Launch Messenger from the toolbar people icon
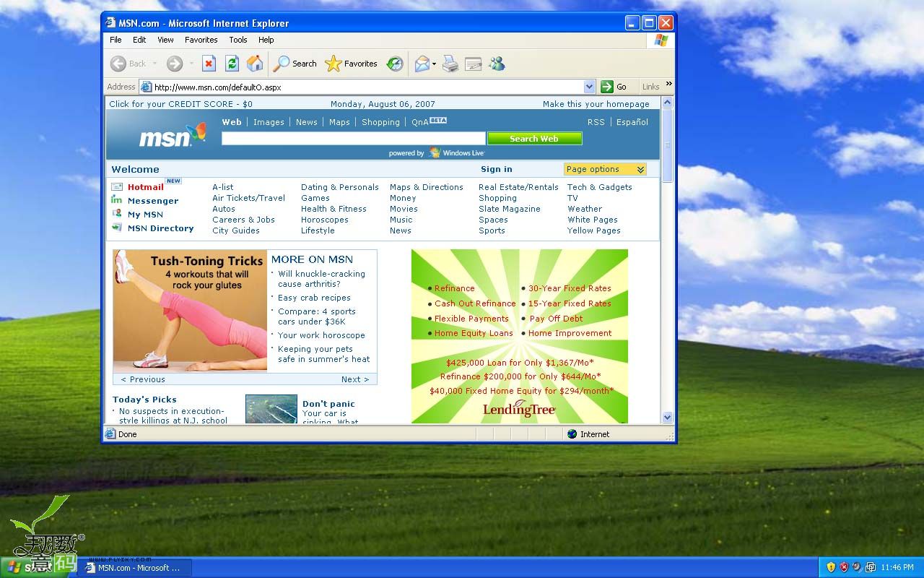The image size is (924, 578). click(497, 64)
